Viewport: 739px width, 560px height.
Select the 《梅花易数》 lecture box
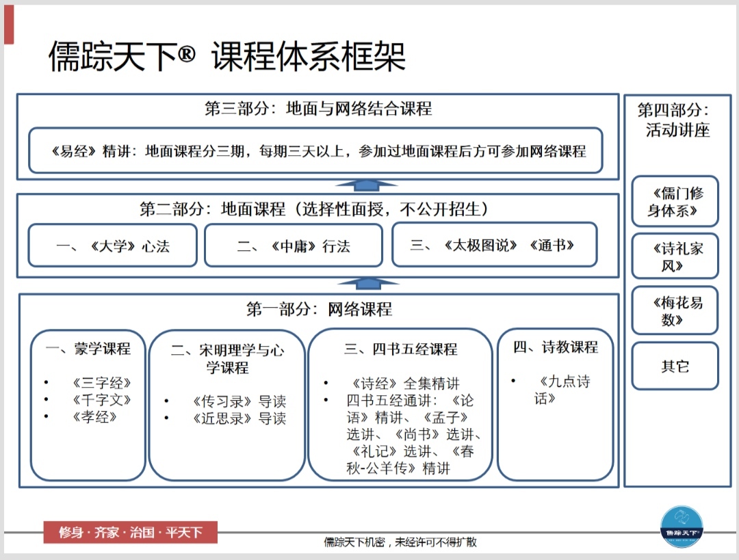point(675,311)
